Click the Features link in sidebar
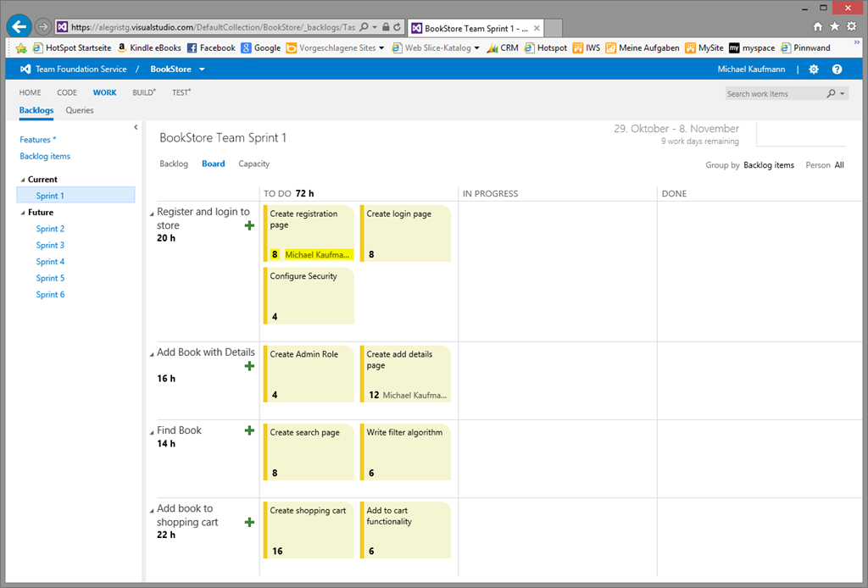 [37, 140]
